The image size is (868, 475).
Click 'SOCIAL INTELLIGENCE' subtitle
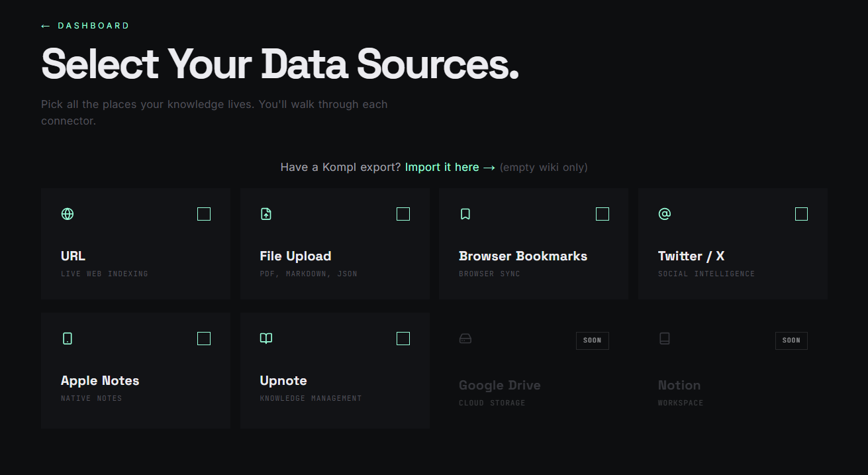[706, 274]
